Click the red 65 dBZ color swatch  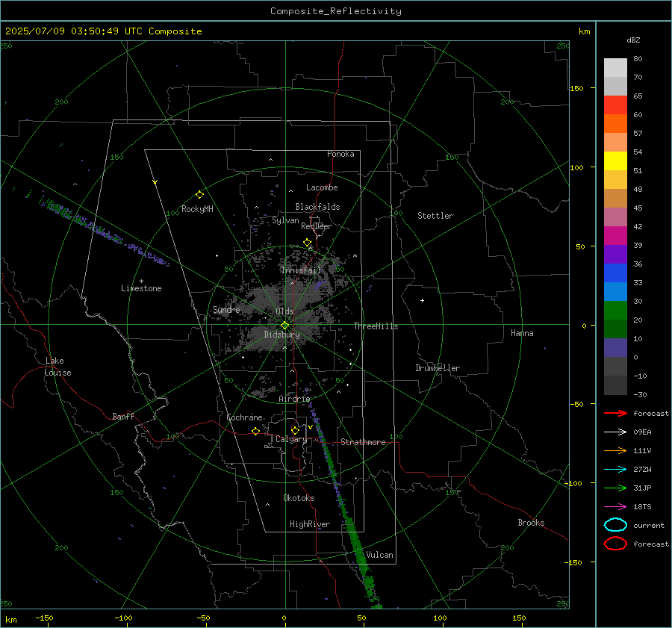coord(615,105)
